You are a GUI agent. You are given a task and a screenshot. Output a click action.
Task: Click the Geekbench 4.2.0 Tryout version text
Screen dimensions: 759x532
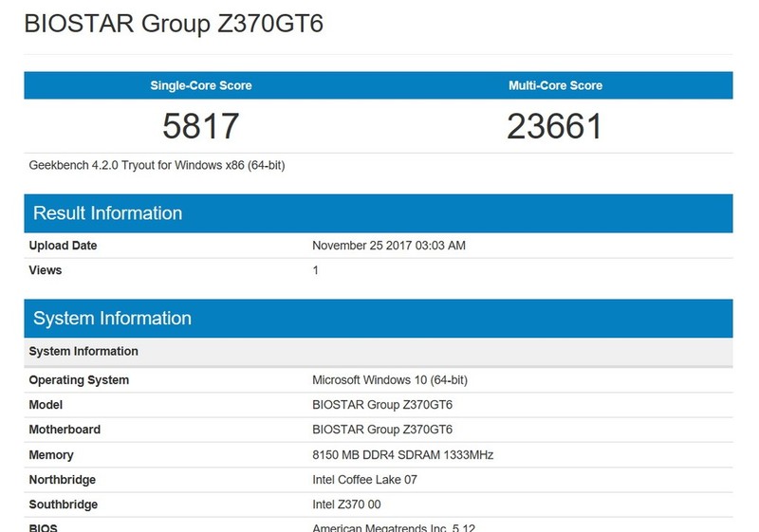[x=157, y=165]
